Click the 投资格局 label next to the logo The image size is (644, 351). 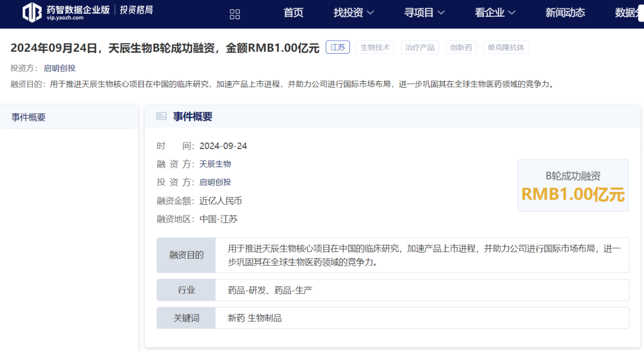coord(137,10)
